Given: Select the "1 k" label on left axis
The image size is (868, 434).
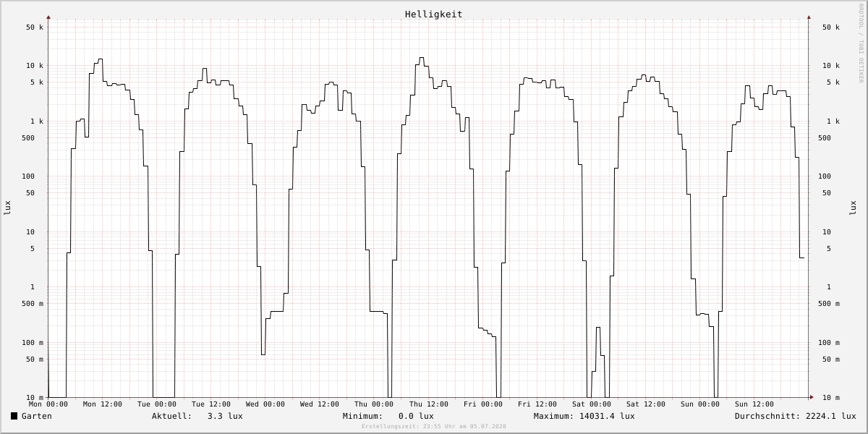Looking at the screenshot, I should (x=37, y=122).
